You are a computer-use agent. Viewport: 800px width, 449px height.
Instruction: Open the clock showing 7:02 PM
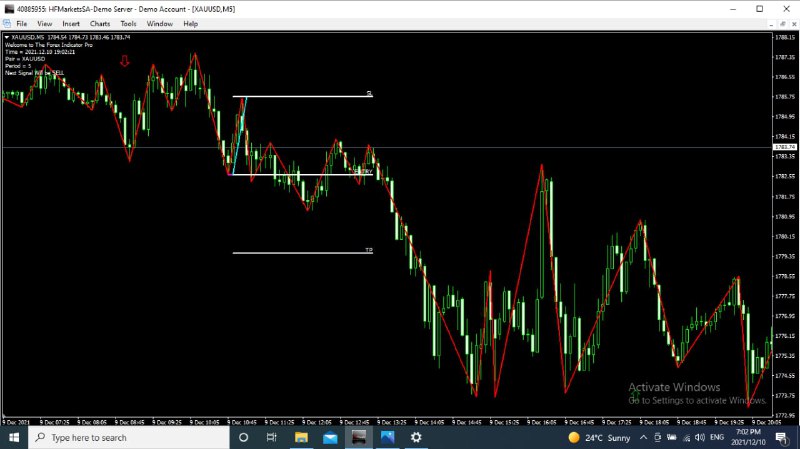748,437
